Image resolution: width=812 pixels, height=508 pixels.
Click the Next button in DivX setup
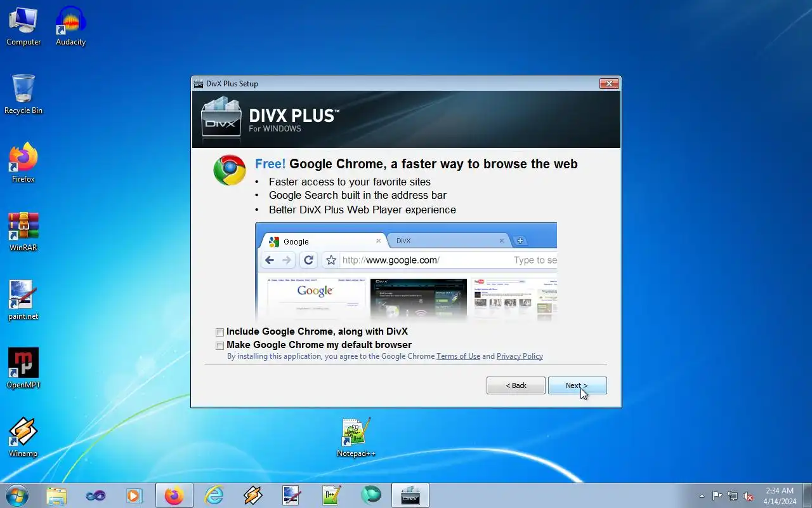pyautogui.click(x=577, y=385)
